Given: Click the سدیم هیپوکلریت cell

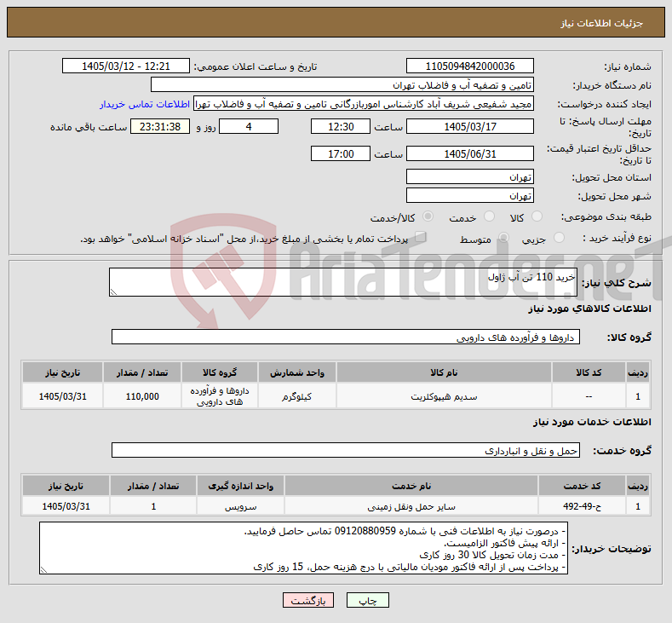Looking at the screenshot, I should click(444, 396).
